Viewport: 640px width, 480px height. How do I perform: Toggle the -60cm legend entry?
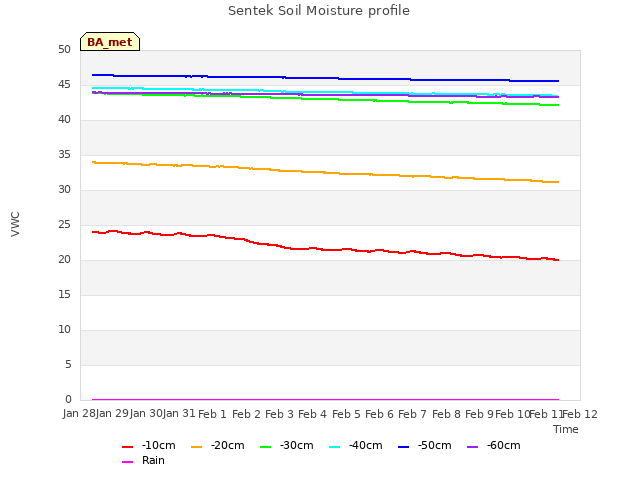pyautogui.click(x=493, y=446)
